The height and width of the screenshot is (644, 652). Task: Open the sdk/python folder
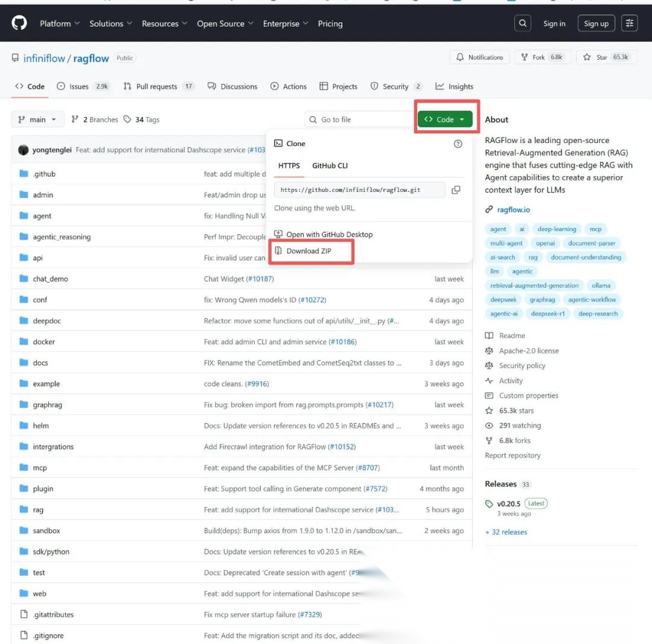pyautogui.click(x=51, y=552)
